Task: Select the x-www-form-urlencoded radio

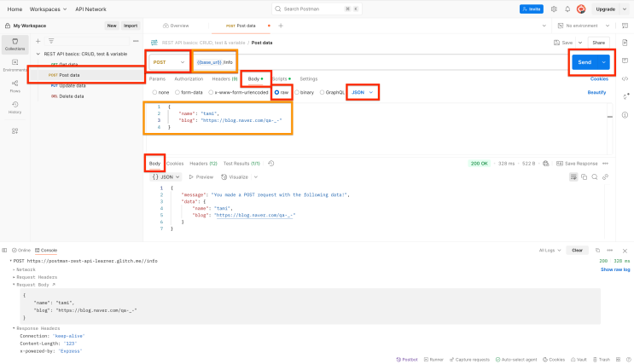Action: 211,92
